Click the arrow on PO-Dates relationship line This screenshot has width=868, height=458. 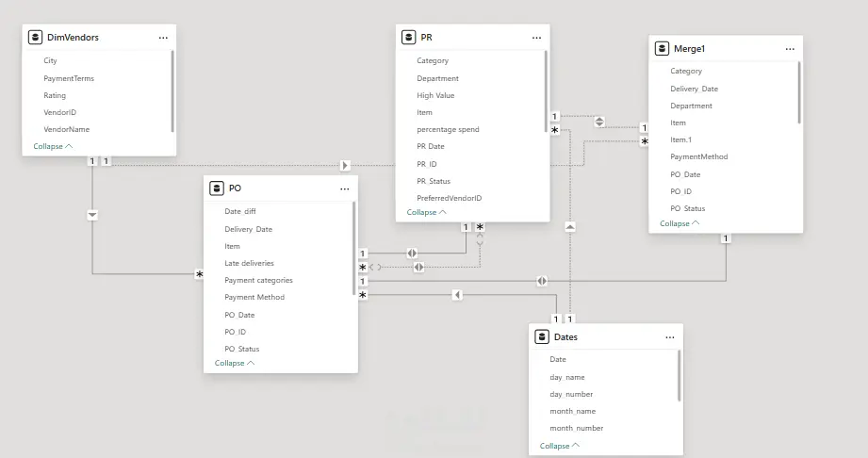(x=457, y=295)
